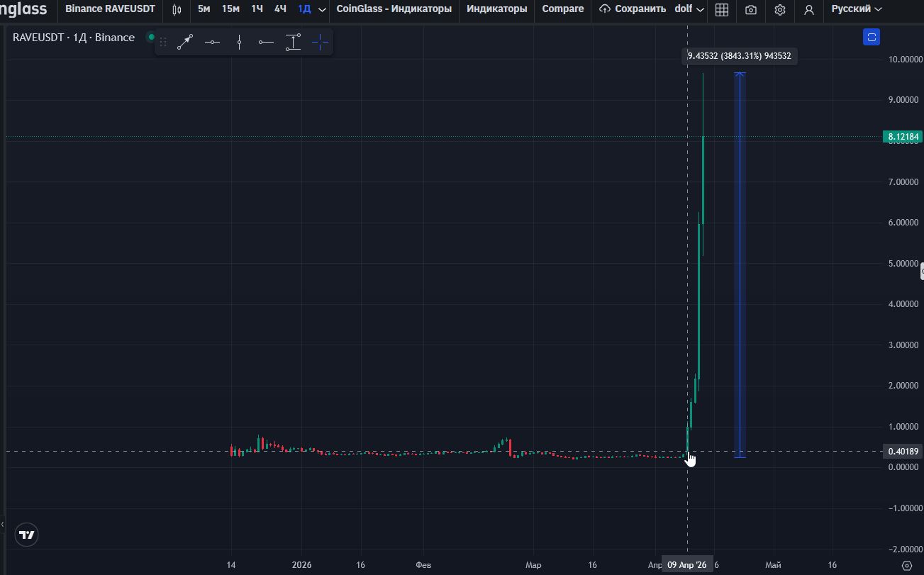Image resolution: width=924 pixels, height=575 pixels.
Task: Expand the dolf layout dropdown
Action: pos(689,9)
